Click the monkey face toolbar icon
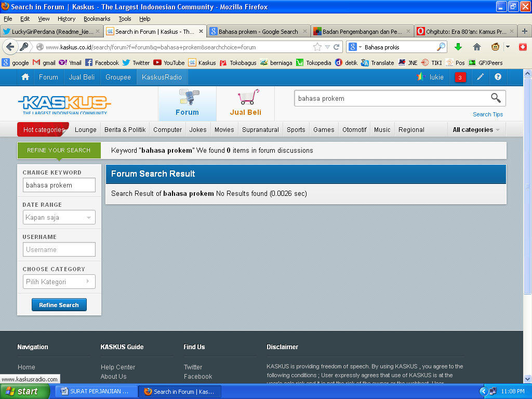The height and width of the screenshot is (399, 532). coord(495,47)
